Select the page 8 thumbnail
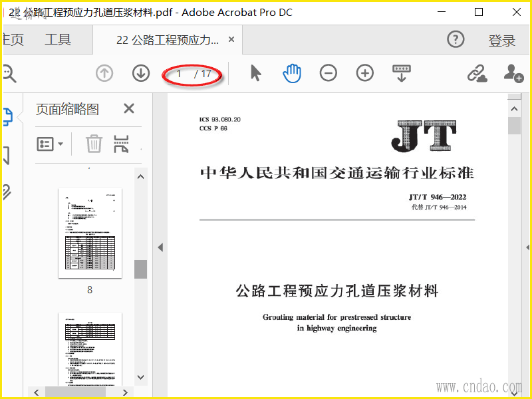This screenshot has width=532, height=399. [90, 233]
